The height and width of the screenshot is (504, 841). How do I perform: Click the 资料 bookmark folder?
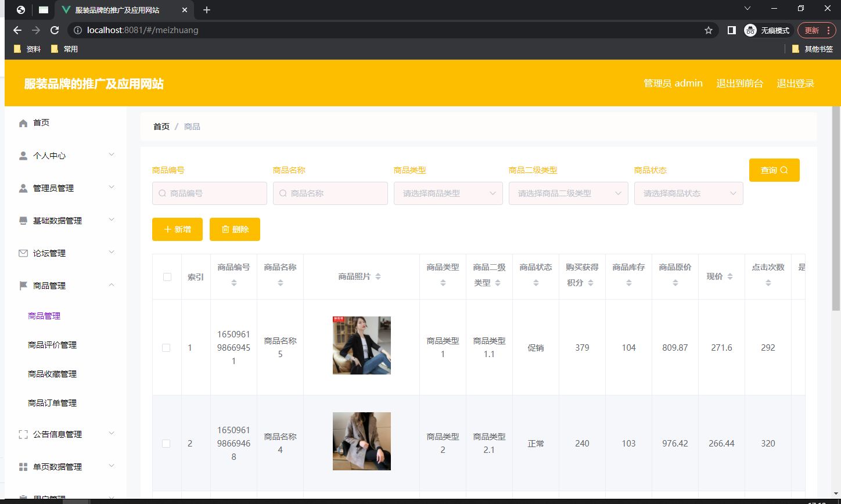coord(27,49)
